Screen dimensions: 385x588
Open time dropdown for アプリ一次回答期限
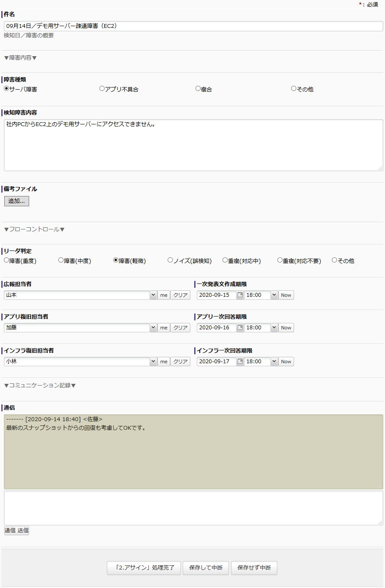coord(274,328)
